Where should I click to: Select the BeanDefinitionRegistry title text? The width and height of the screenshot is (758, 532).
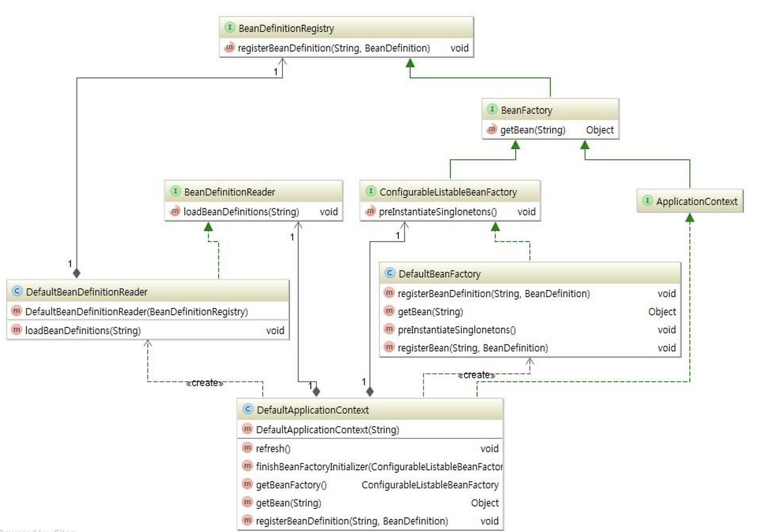pos(287,28)
